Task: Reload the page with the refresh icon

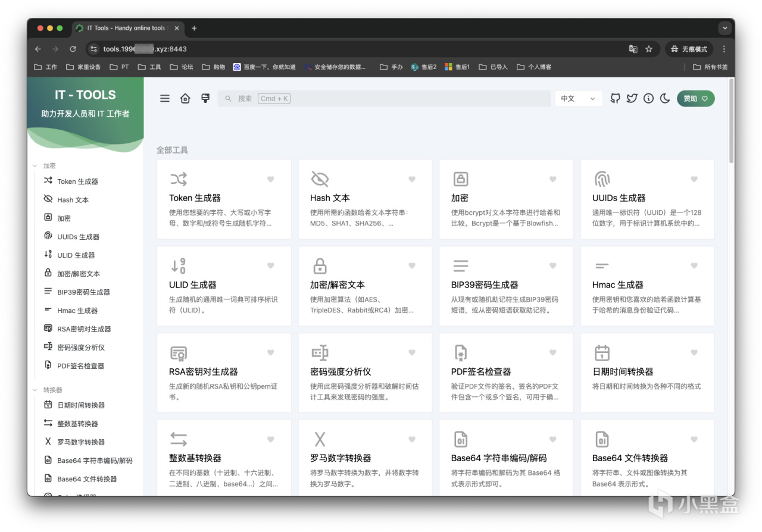Action: point(73,49)
